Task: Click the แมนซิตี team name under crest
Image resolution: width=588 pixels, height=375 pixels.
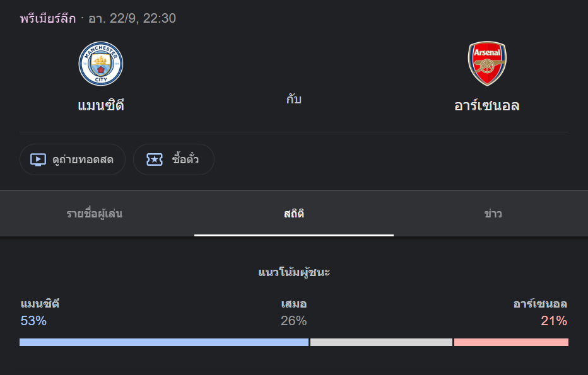Action: coord(101,106)
